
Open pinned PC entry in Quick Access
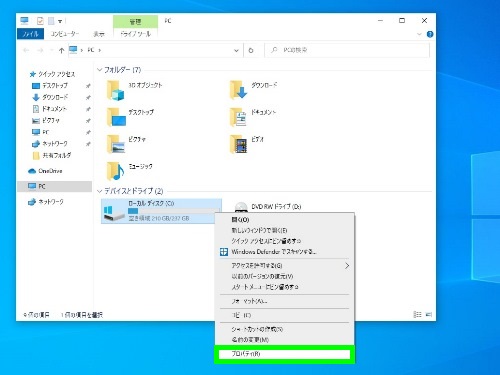pos(40,132)
